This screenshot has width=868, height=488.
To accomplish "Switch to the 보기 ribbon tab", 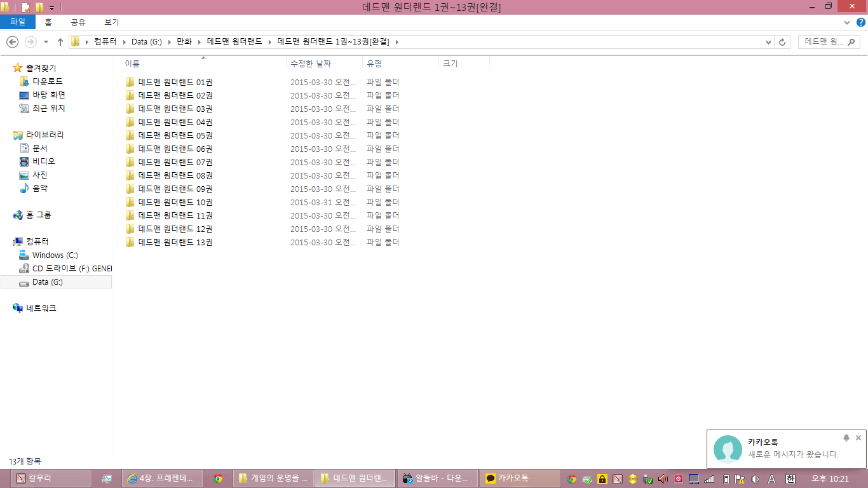I will [111, 22].
